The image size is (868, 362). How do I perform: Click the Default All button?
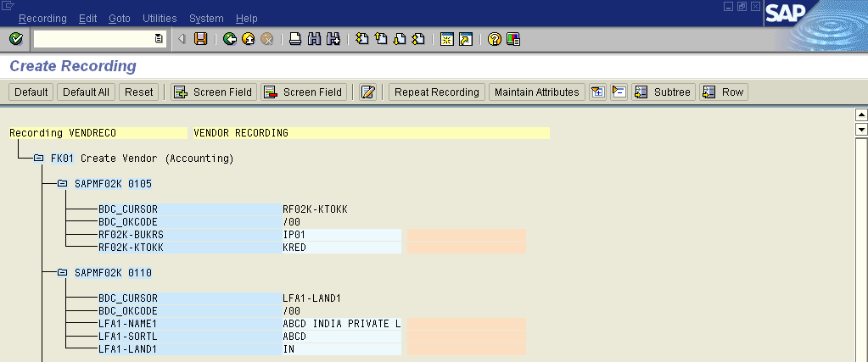86,92
